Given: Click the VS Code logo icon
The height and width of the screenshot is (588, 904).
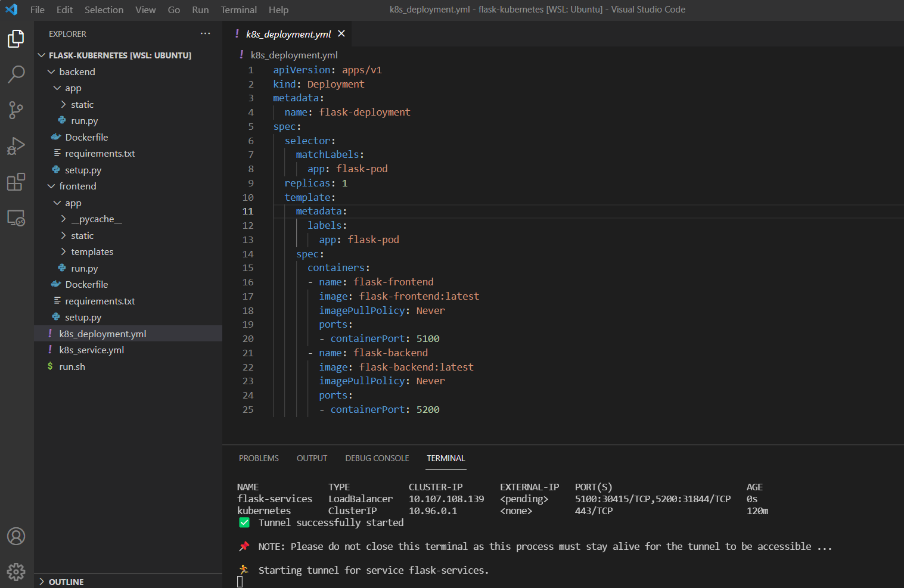Looking at the screenshot, I should point(11,10).
